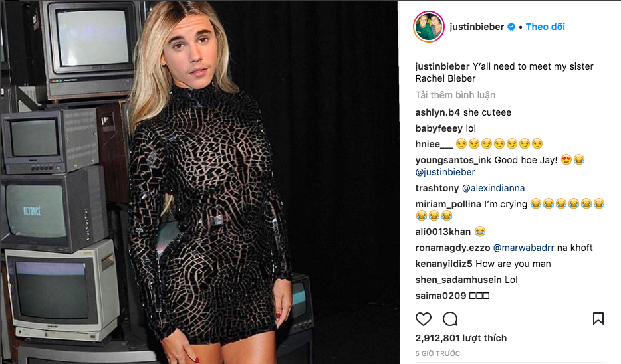Follow via the Theo dõi link

[545, 27]
